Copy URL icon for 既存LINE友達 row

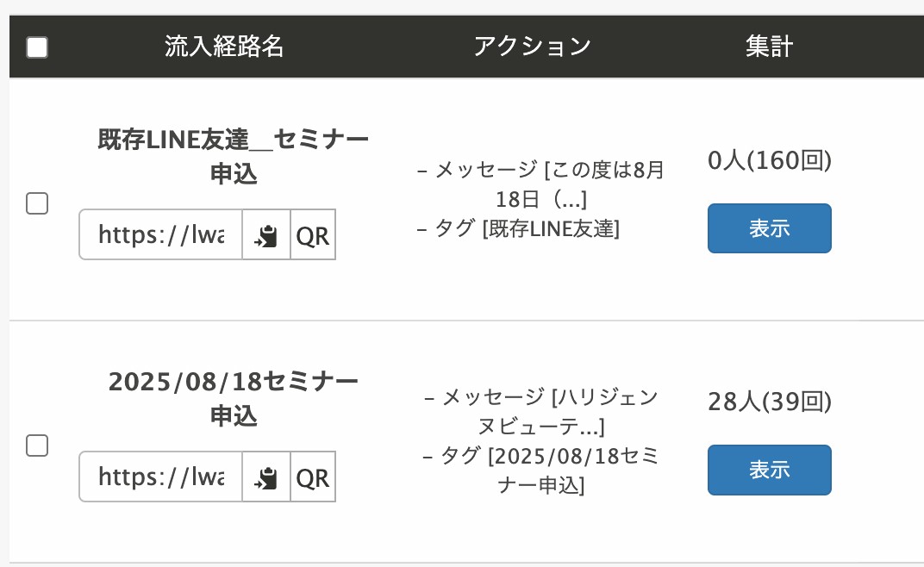[x=266, y=234]
